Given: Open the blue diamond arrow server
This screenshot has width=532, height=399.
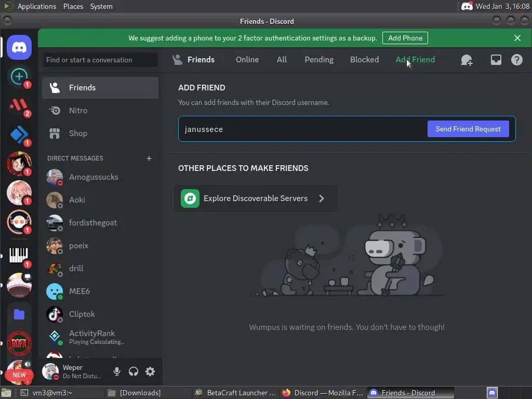Looking at the screenshot, I should point(19,135).
